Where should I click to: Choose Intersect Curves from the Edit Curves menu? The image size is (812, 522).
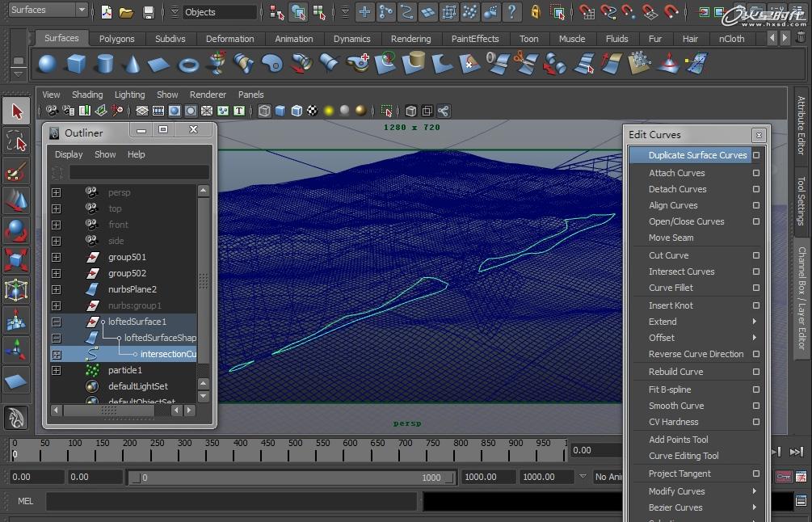pyautogui.click(x=681, y=272)
